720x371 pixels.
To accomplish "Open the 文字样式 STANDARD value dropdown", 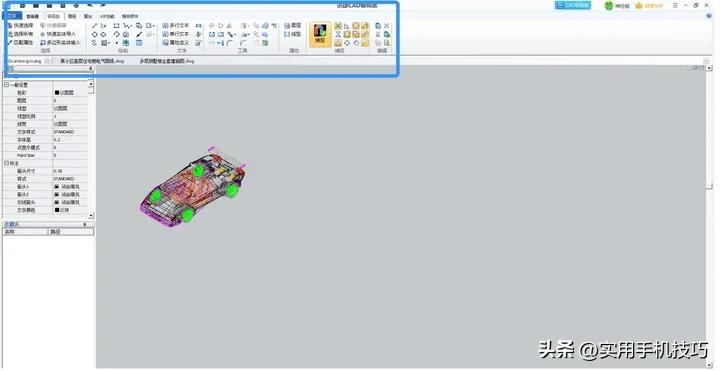I will pyautogui.click(x=70, y=132).
